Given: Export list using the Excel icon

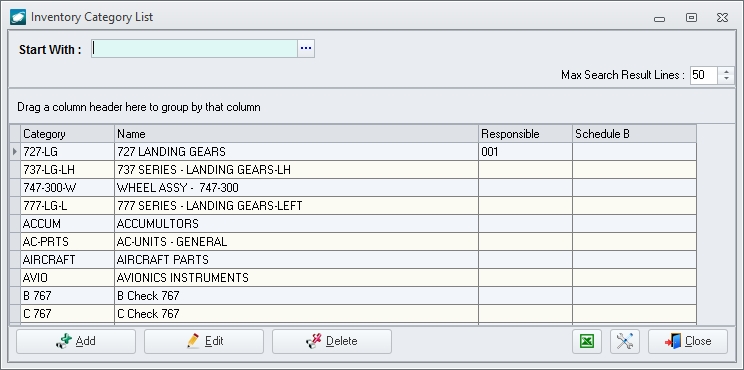Looking at the screenshot, I should pos(587,341).
